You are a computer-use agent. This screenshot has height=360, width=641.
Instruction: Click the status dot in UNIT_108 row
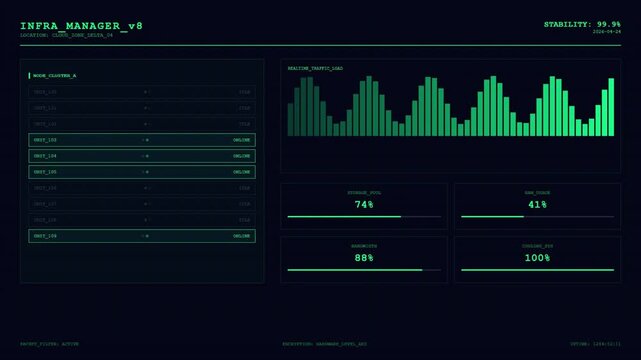pos(145,220)
